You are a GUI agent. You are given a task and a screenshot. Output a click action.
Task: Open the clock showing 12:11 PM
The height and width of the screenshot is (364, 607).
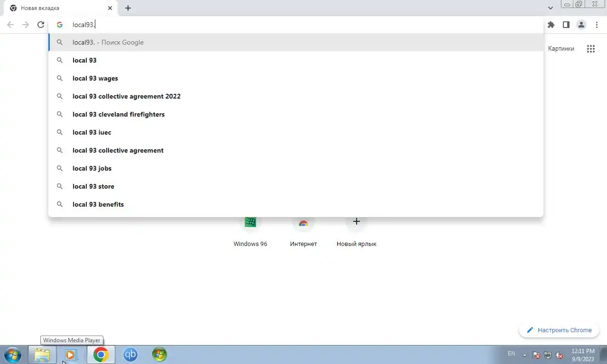point(583,355)
